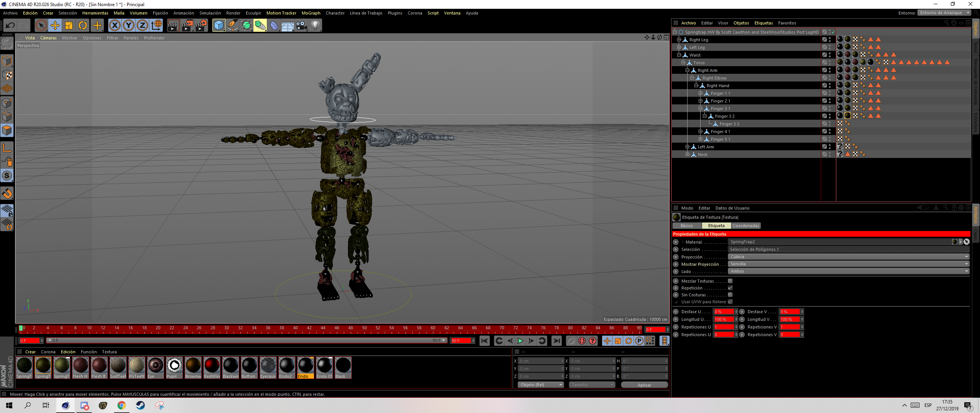This screenshot has width=980, height=413.
Task: Click the Aplicar button
Action: click(x=644, y=385)
